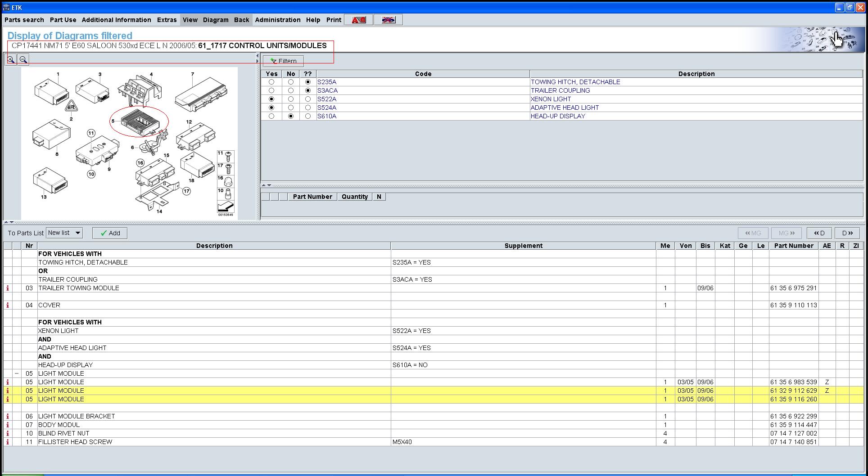Screen dimensions: 868x476
Task: Expand diagram pane with right splitter arrow
Action: (x=258, y=61)
